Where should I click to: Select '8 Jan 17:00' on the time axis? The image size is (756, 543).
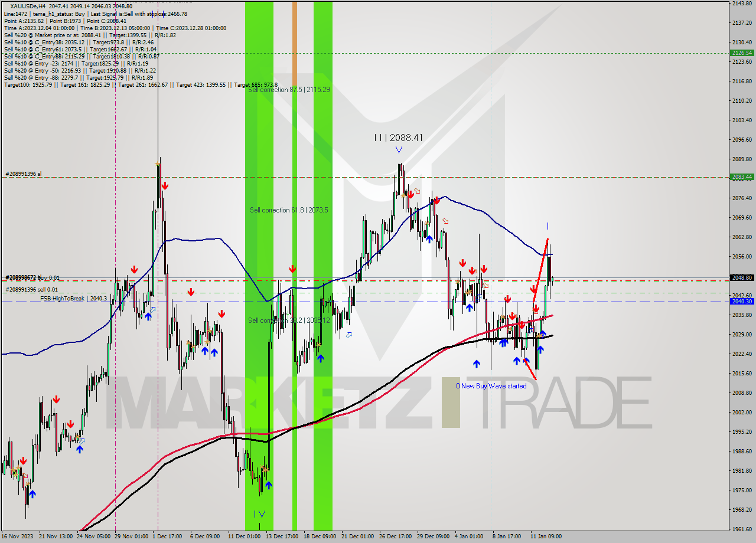(507, 537)
